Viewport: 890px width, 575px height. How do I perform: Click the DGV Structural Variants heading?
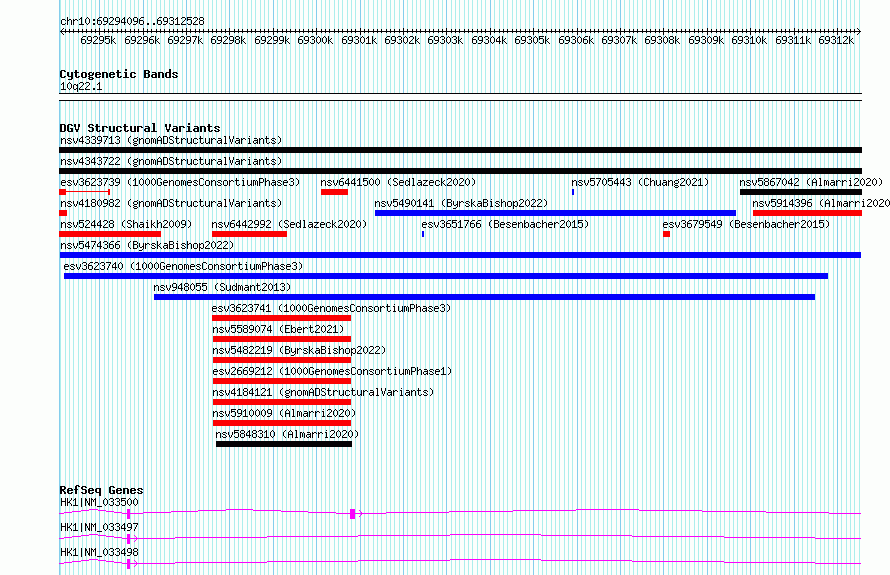(x=140, y=128)
